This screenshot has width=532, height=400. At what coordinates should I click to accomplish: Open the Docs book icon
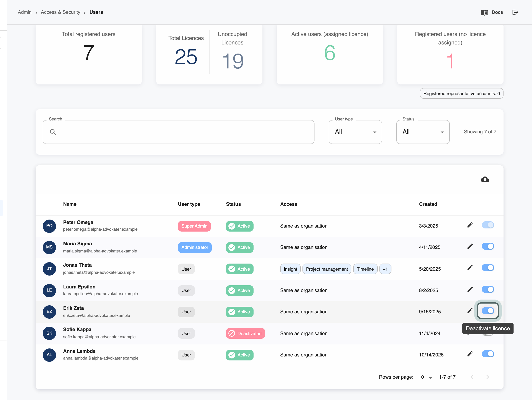pos(484,12)
